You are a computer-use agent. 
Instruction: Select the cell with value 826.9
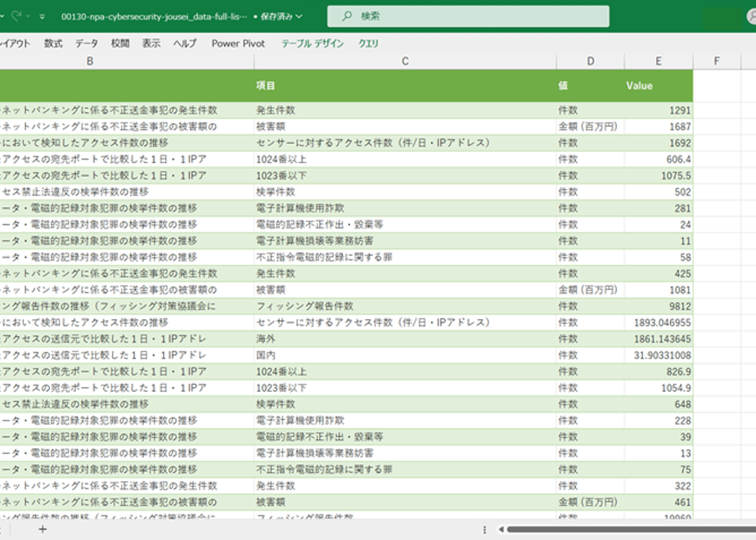[x=659, y=372]
